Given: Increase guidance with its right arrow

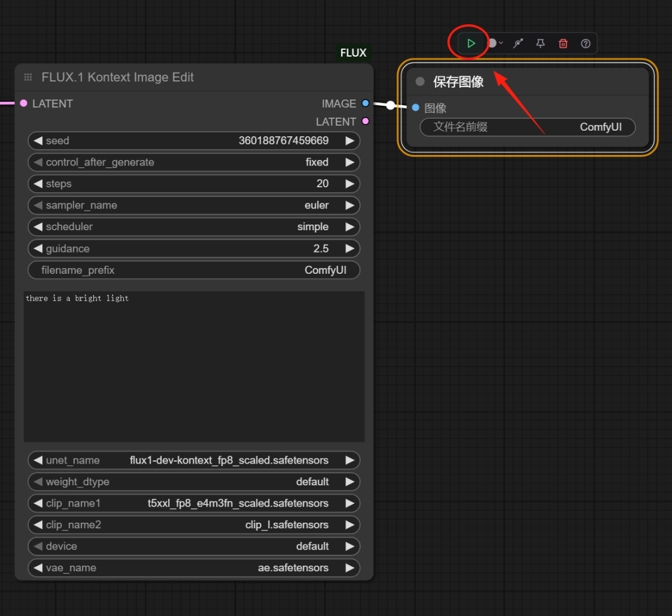Looking at the screenshot, I should [x=350, y=248].
